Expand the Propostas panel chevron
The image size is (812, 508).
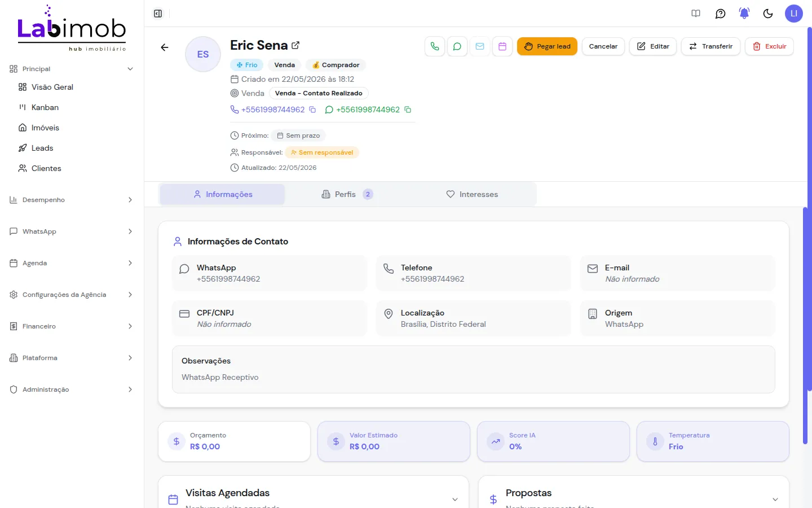pos(775,500)
